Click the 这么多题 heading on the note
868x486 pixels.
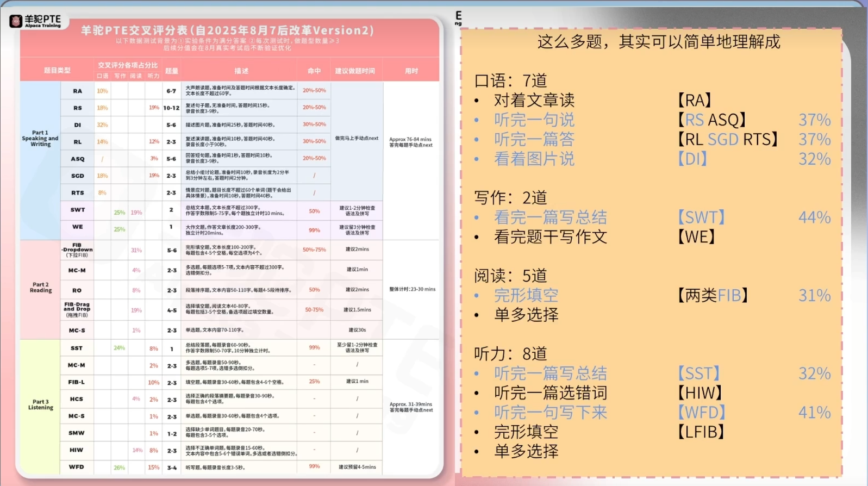[658, 42]
